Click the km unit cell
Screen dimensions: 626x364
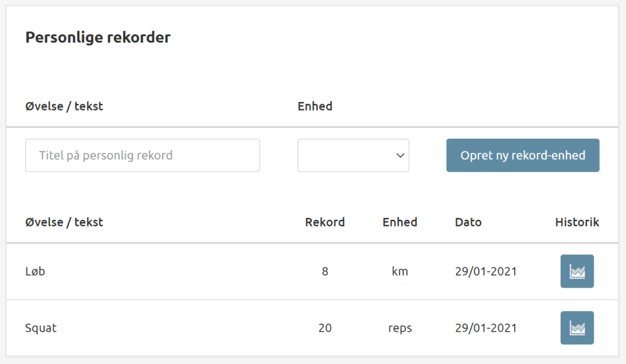pos(400,271)
